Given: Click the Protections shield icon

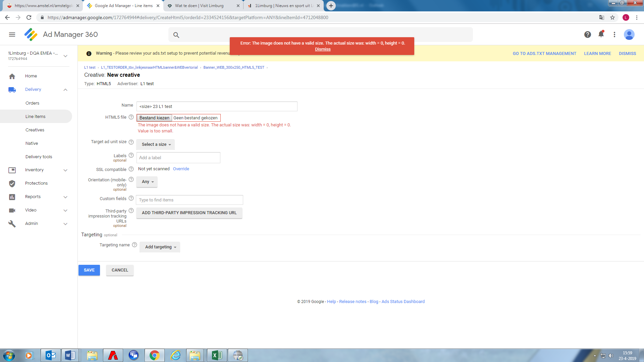Looking at the screenshot, I should (x=12, y=183).
